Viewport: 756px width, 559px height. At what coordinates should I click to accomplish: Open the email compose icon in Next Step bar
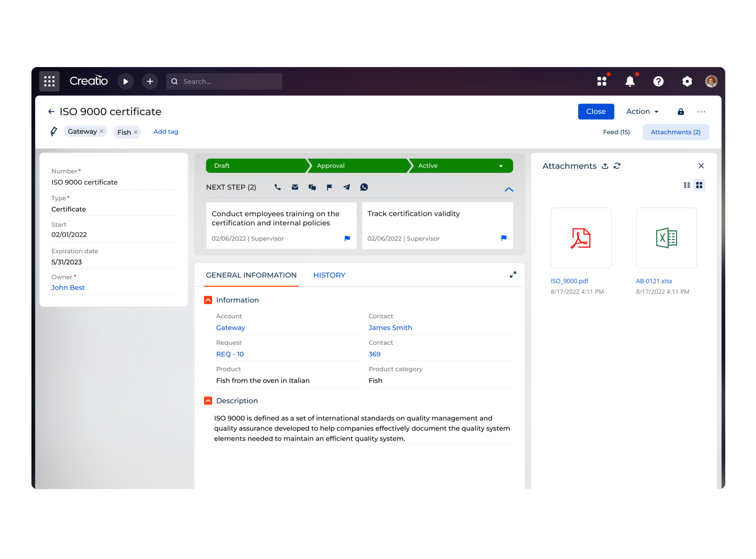295,187
